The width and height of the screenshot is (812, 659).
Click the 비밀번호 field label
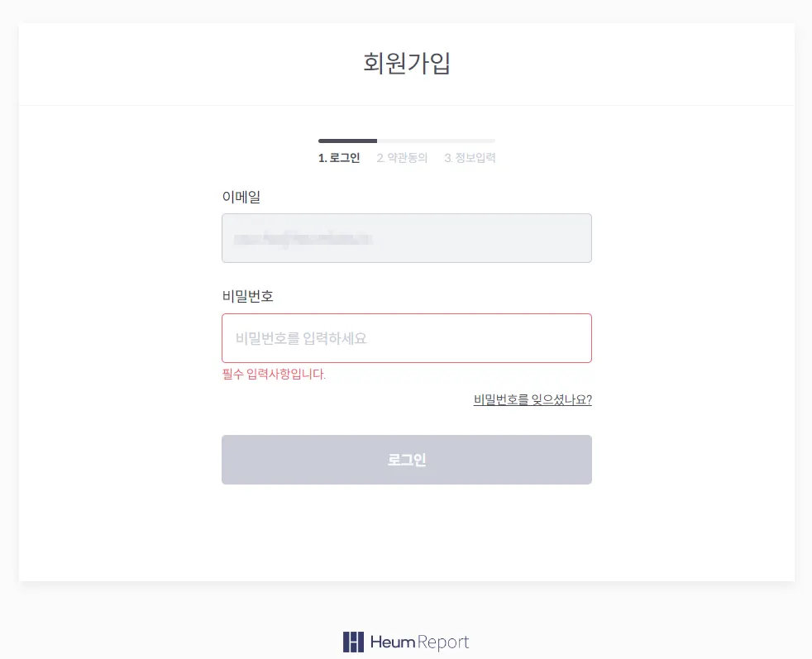(x=247, y=296)
